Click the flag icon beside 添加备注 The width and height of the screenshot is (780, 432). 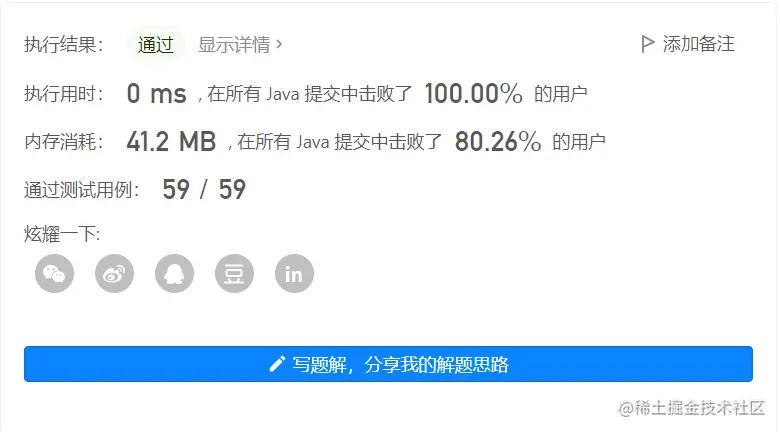coord(648,44)
